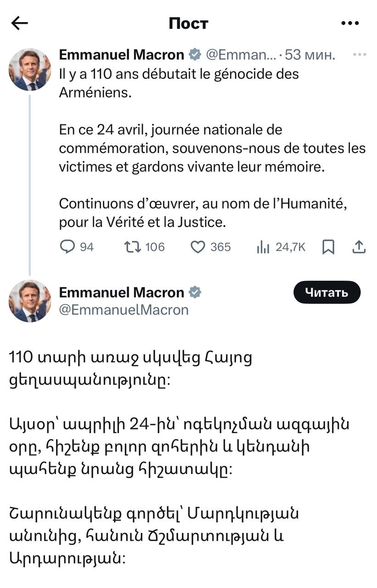377x588 pixels.
Task: View the tweet analytics bars icon
Action: point(263,247)
